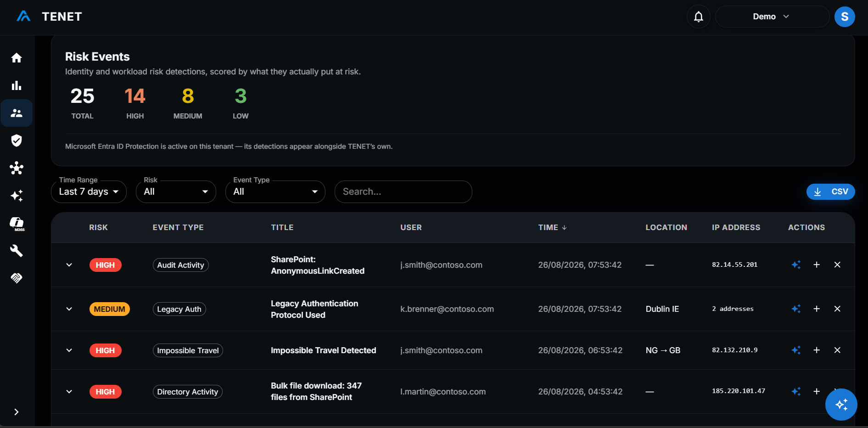This screenshot has width=868, height=428.
Task: Sort by EVENT TYPE column header
Action: [178, 227]
